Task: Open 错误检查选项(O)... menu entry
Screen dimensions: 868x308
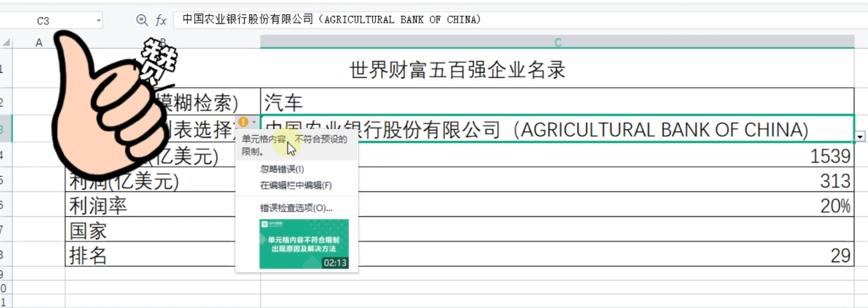Action: 297,208
